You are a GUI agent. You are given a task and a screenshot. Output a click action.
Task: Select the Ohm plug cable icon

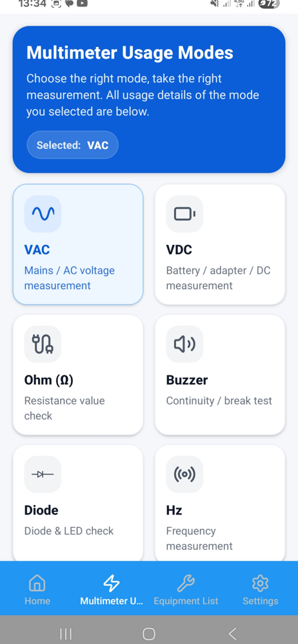coord(43,344)
